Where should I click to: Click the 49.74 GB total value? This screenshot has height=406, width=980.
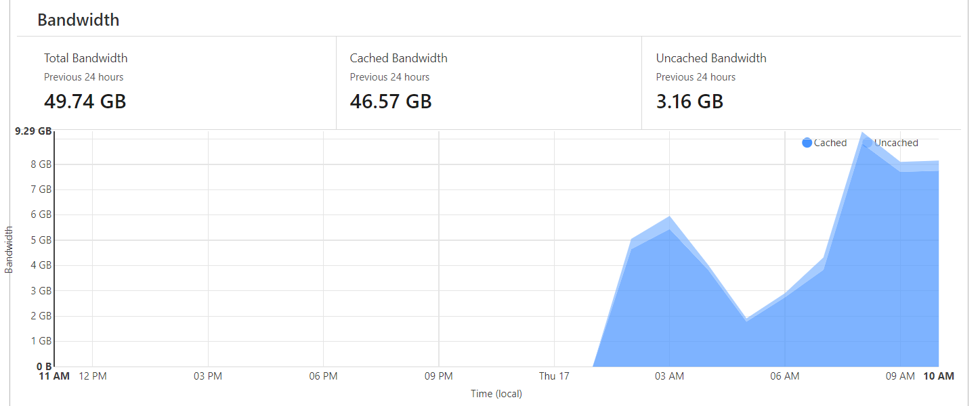tap(85, 101)
